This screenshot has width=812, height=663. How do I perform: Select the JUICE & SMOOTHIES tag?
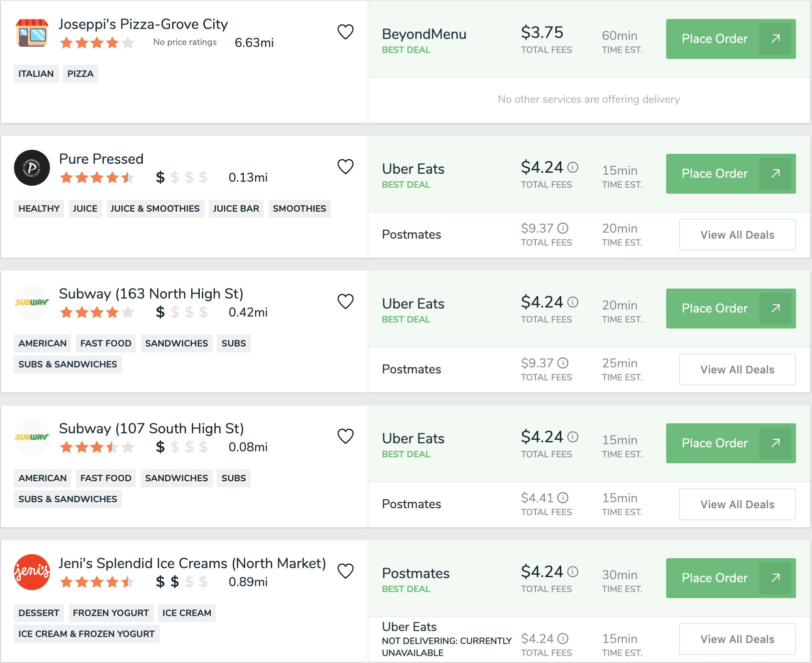pos(155,209)
